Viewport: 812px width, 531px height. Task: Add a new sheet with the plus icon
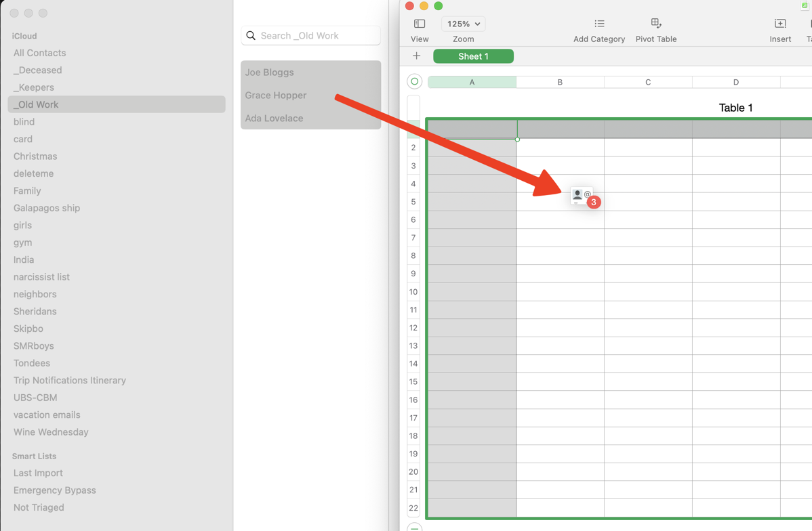click(x=416, y=56)
